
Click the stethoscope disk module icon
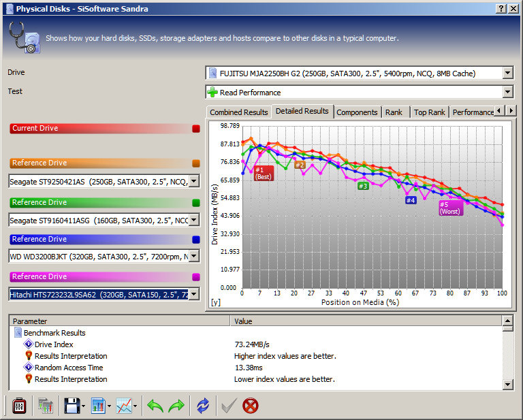[24, 37]
